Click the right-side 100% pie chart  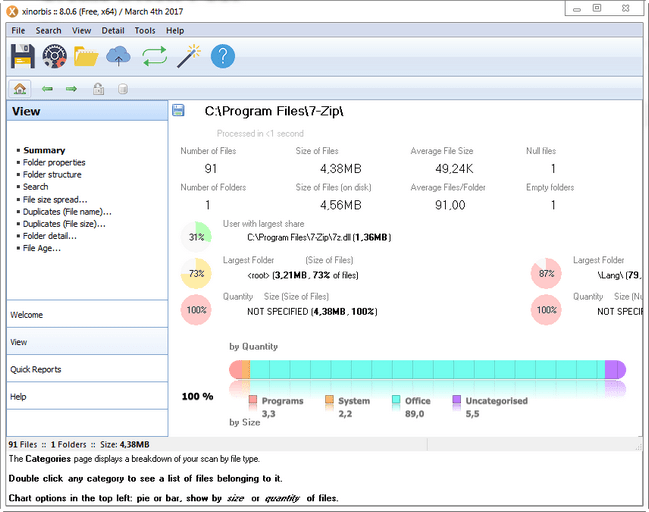click(x=546, y=310)
